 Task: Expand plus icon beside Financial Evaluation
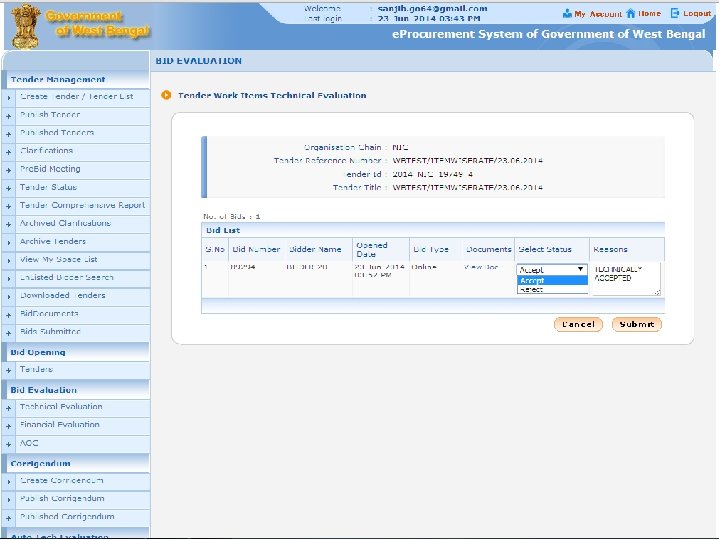tap(8, 426)
